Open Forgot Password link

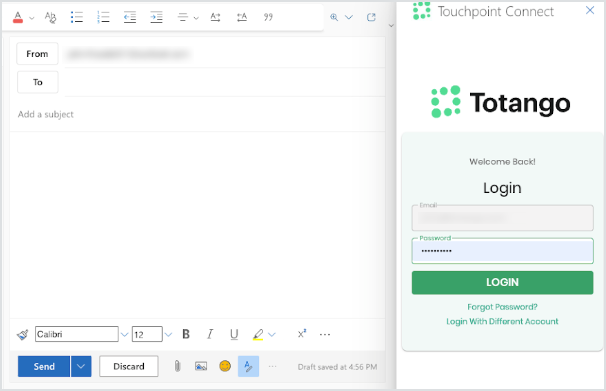pyautogui.click(x=502, y=307)
